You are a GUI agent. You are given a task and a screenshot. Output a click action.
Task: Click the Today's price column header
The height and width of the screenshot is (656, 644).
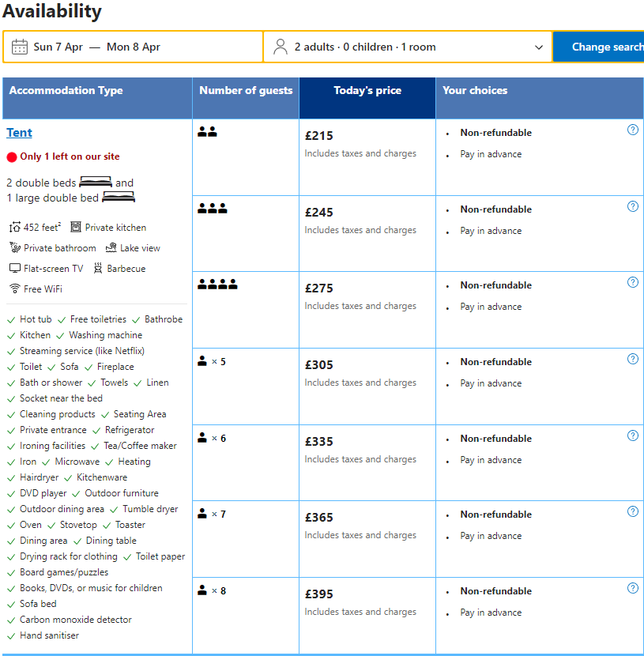367,91
